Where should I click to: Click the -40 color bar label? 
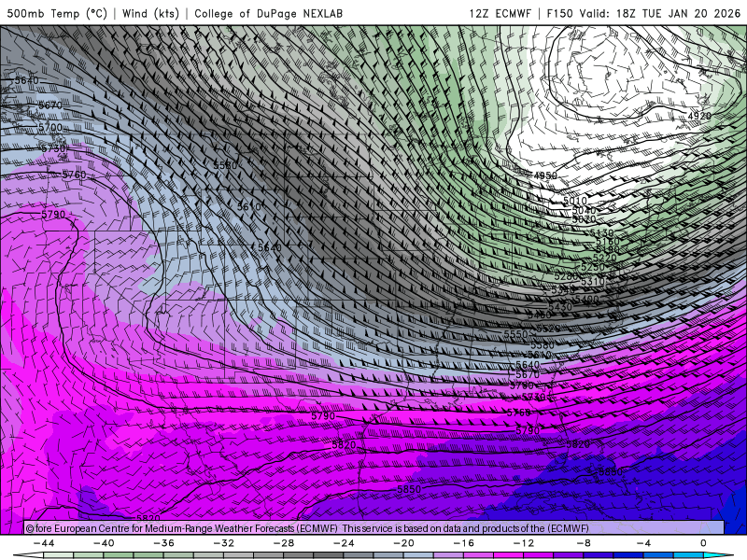point(104,543)
